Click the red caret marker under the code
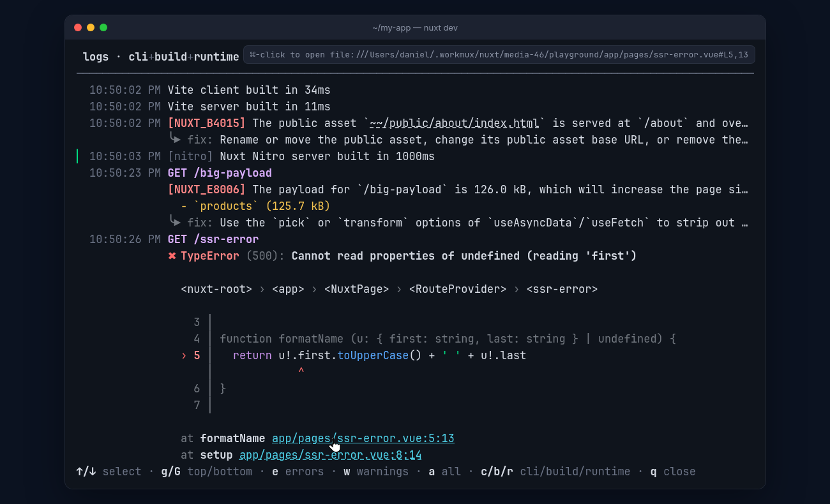This screenshot has width=830, height=504. click(x=301, y=371)
